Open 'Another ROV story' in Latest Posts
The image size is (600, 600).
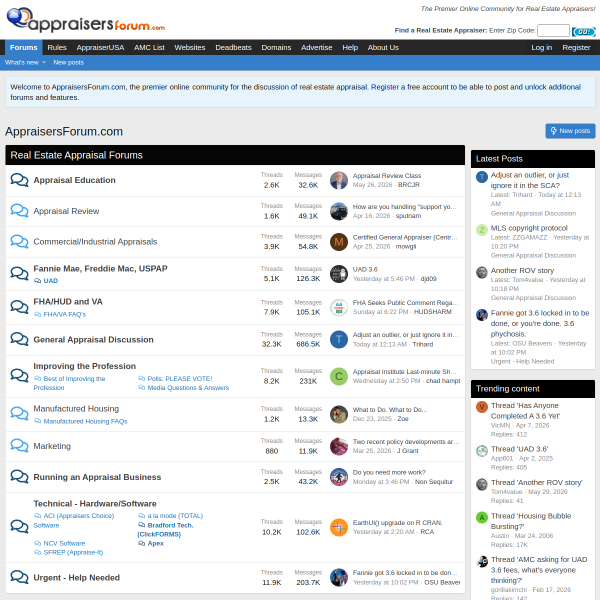[522, 271]
